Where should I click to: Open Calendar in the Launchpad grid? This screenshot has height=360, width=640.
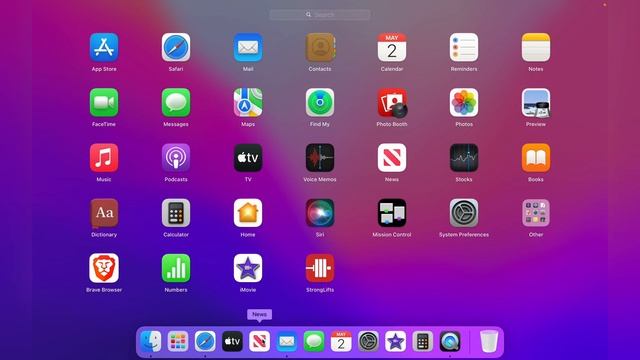(392, 47)
